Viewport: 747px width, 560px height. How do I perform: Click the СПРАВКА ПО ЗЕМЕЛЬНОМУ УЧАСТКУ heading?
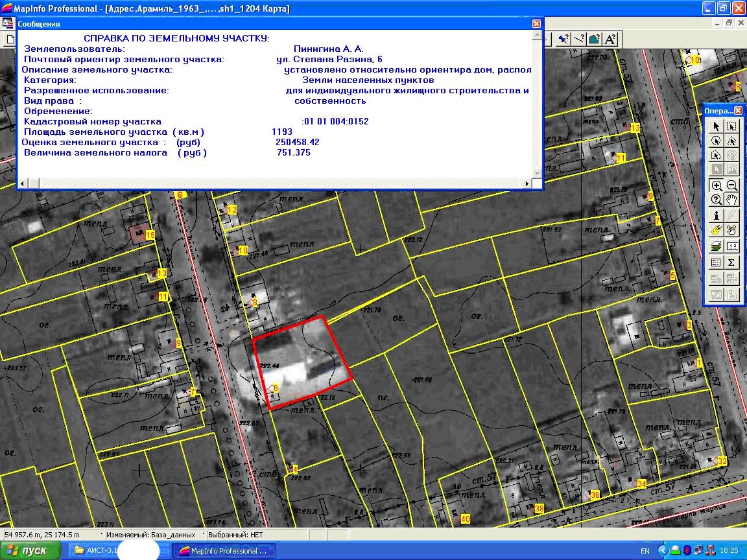177,39
